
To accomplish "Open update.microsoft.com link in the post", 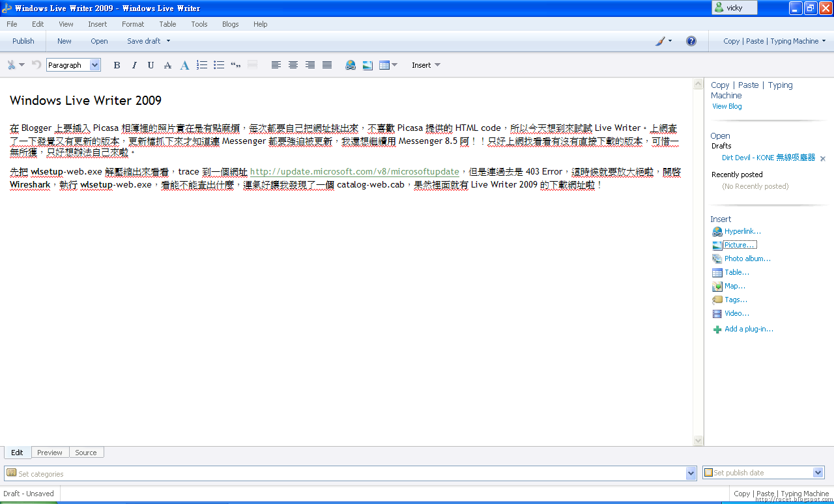I will pyautogui.click(x=354, y=172).
